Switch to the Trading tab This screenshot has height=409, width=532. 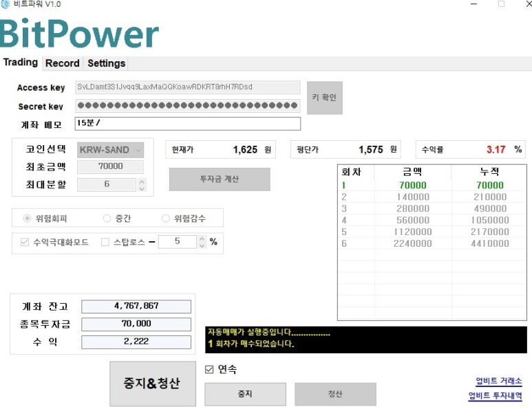point(21,63)
